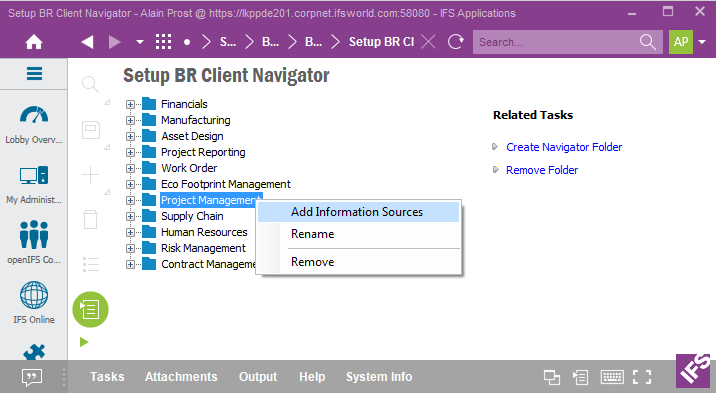Screen dimensions: 716x393
Task: Navigate back with the left arrow
Action: 87,42
